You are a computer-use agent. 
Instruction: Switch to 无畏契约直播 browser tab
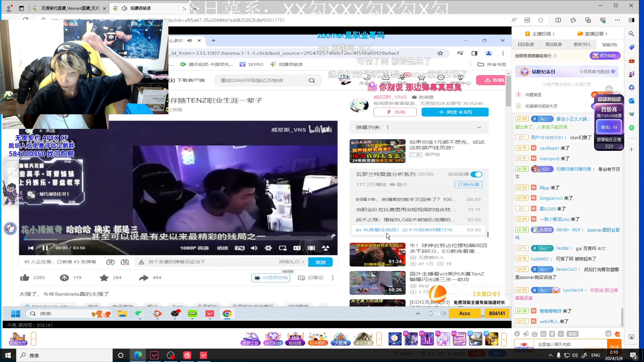tap(70, 8)
